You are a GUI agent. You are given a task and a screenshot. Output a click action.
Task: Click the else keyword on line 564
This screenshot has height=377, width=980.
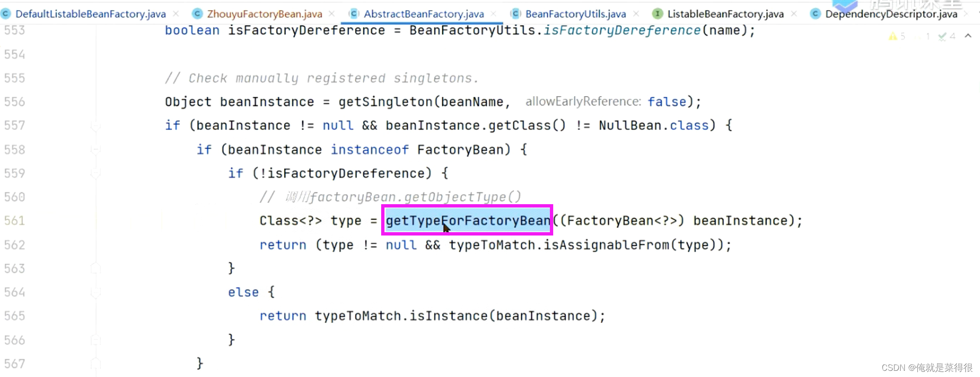click(243, 292)
